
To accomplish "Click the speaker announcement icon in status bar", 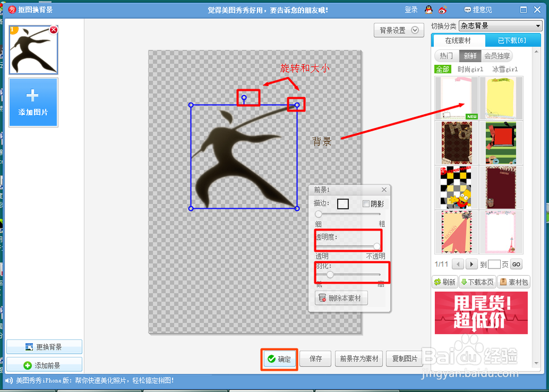I will tap(9, 380).
